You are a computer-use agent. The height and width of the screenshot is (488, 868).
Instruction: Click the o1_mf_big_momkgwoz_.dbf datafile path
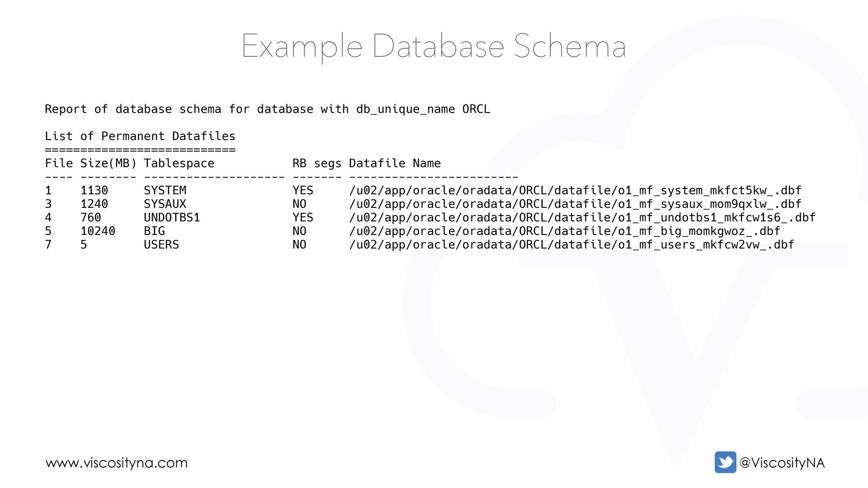tap(565, 231)
